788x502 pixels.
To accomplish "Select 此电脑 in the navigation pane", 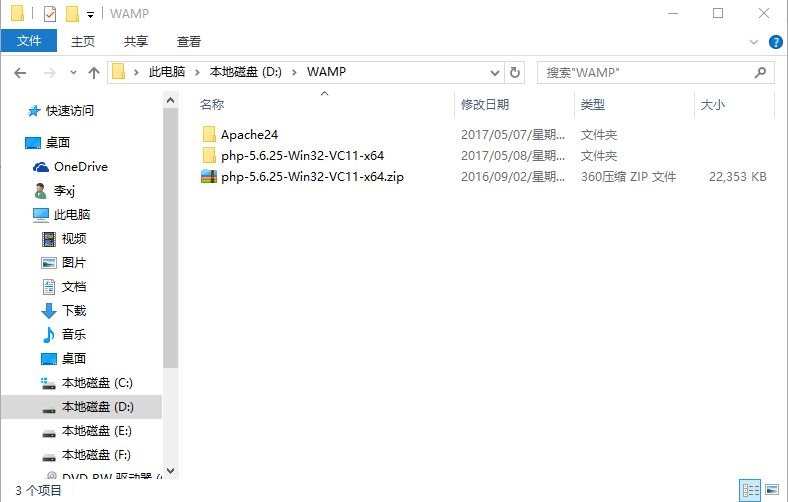I will [x=71, y=215].
